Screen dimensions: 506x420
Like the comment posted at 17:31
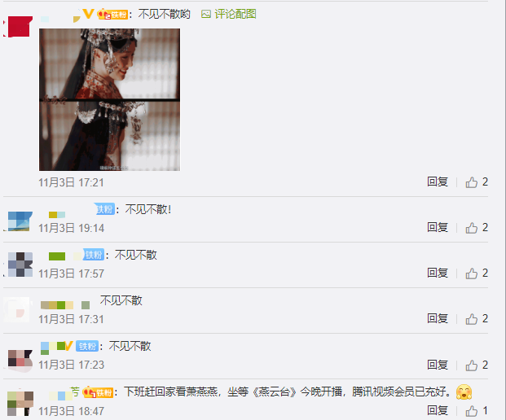(x=472, y=319)
